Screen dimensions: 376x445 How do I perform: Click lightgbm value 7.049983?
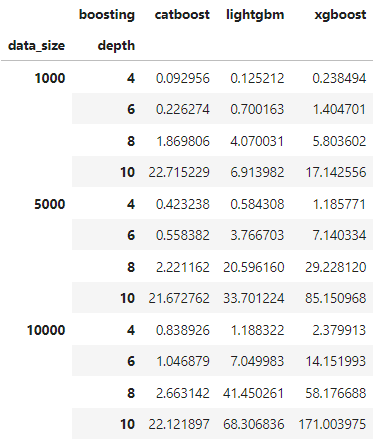point(257,361)
